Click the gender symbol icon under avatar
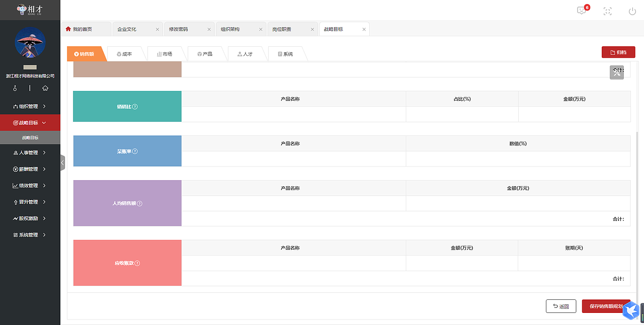644x325 pixels. [x=15, y=88]
